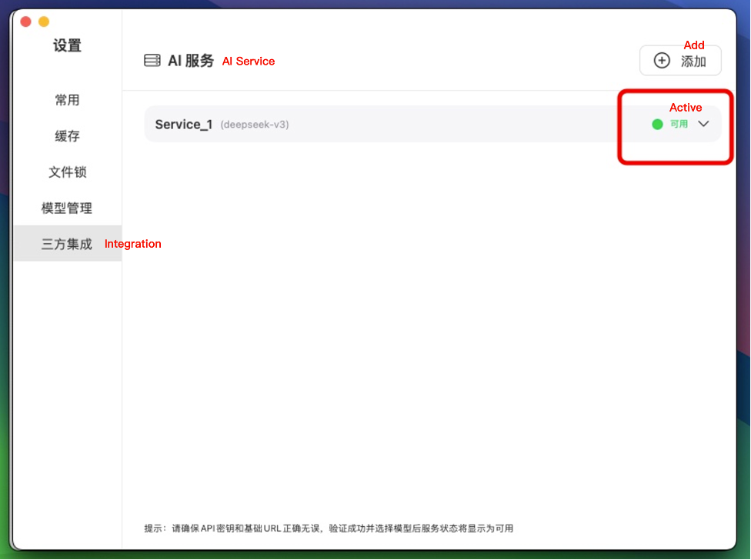751x560 pixels.
Task: Click the AI 服务 server rack icon
Action: coord(152,61)
